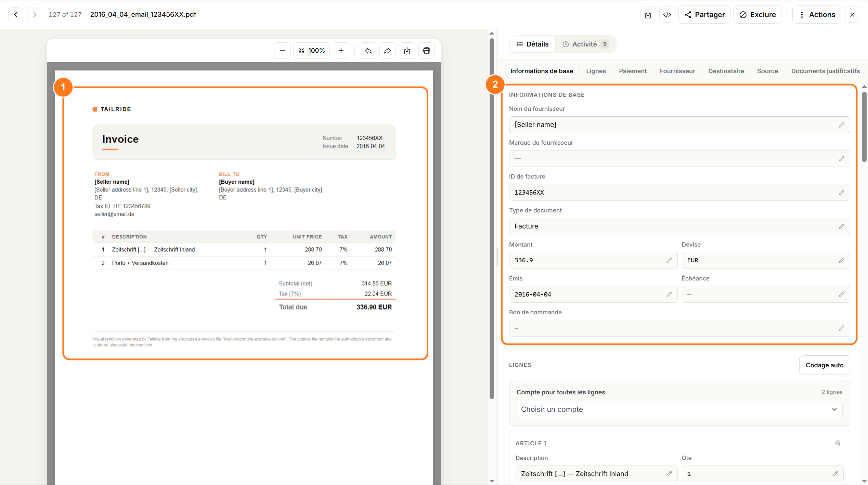Switch to the Détails tab
The image size is (868, 485).
532,44
